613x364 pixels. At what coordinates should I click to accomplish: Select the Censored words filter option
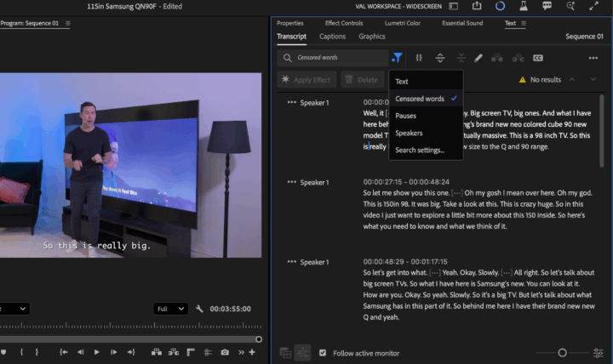click(420, 99)
